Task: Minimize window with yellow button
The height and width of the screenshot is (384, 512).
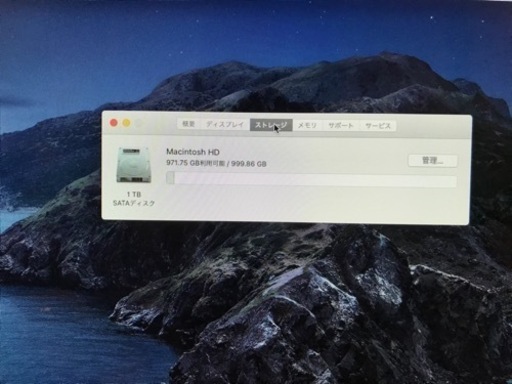Action: pyautogui.click(x=126, y=123)
